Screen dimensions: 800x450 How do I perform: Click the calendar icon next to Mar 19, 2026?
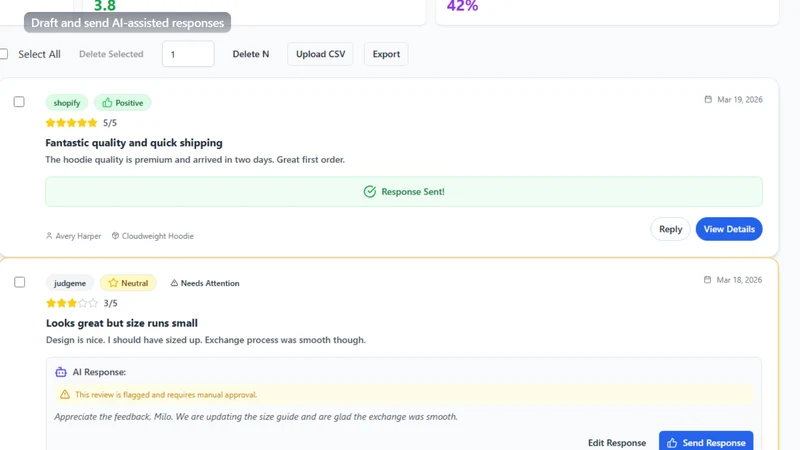708,99
